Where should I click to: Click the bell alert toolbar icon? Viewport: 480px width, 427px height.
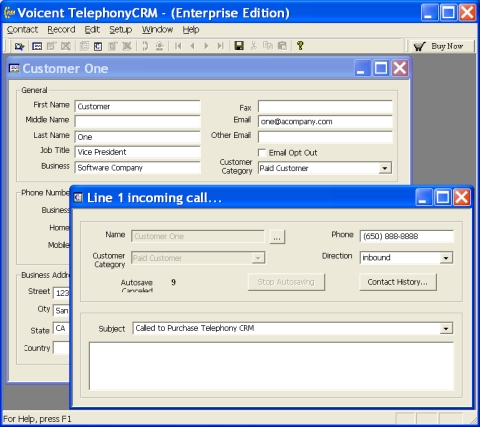tap(159, 46)
